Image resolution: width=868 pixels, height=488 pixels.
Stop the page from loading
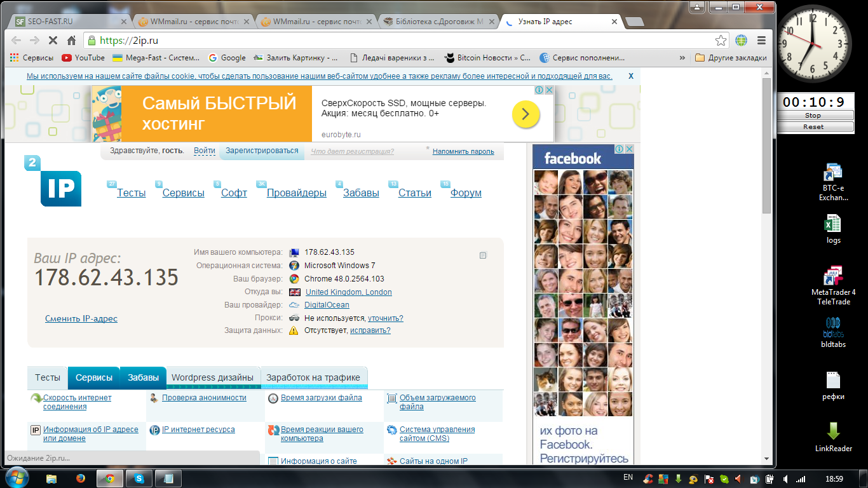pos(53,40)
